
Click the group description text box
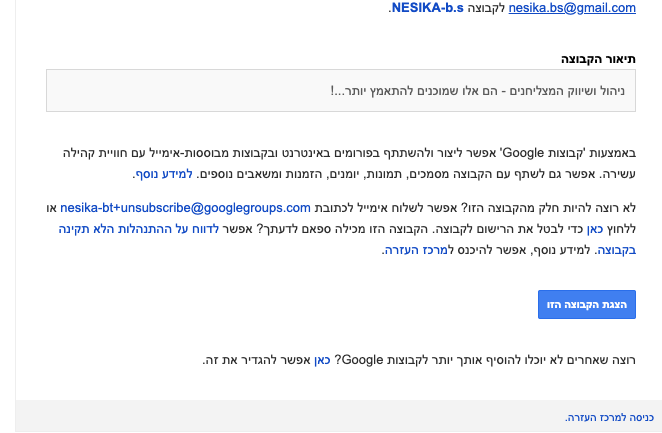tap(340, 90)
